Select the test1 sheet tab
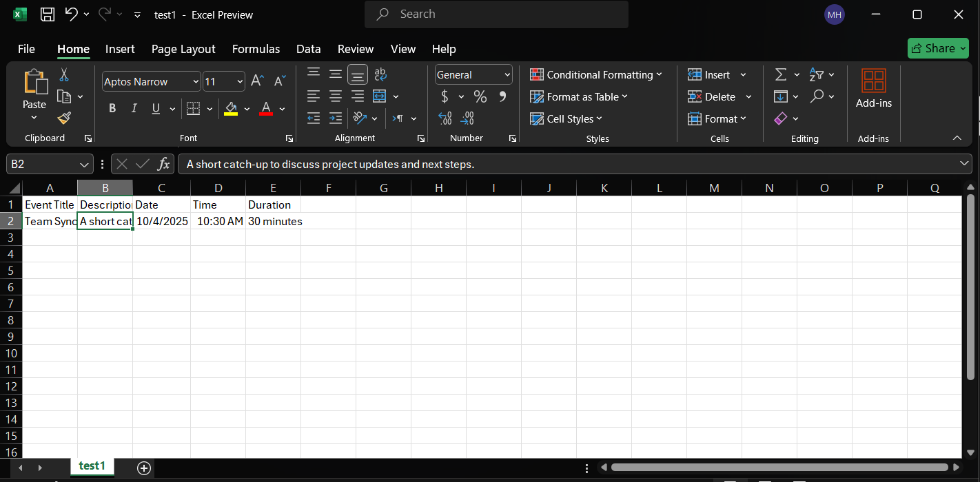 click(x=92, y=466)
